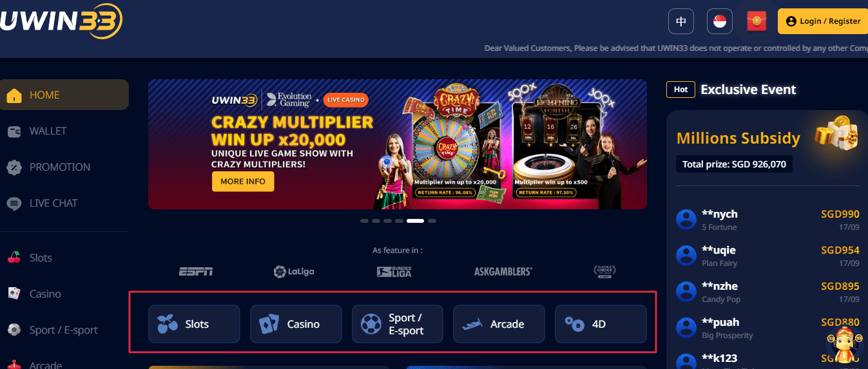Select the Sport / E-sport category tile
This screenshot has height=369, width=868.
point(398,324)
